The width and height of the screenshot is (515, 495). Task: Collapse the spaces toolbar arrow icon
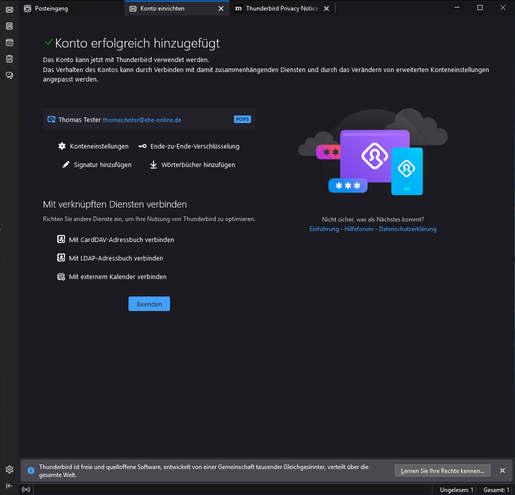[x=9, y=486]
